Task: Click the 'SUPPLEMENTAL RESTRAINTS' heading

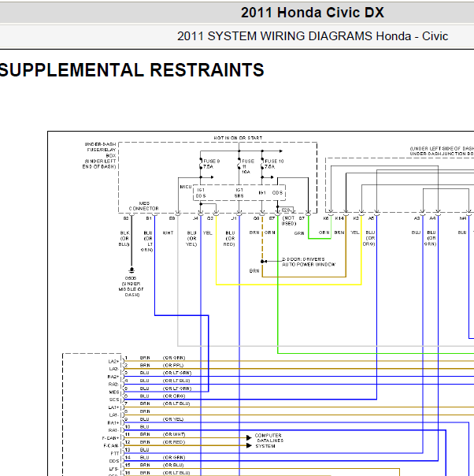Action: click(132, 70)
